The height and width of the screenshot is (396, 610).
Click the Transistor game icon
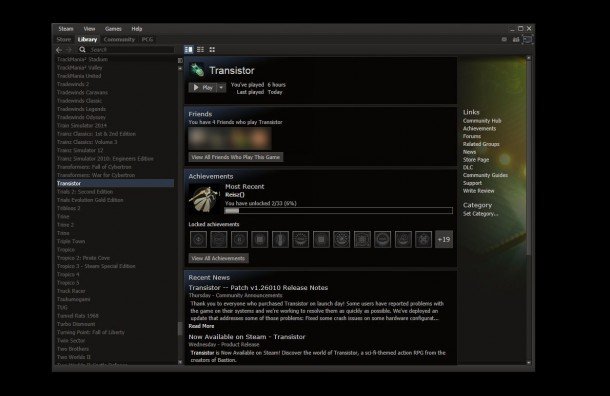coord(197,70)
